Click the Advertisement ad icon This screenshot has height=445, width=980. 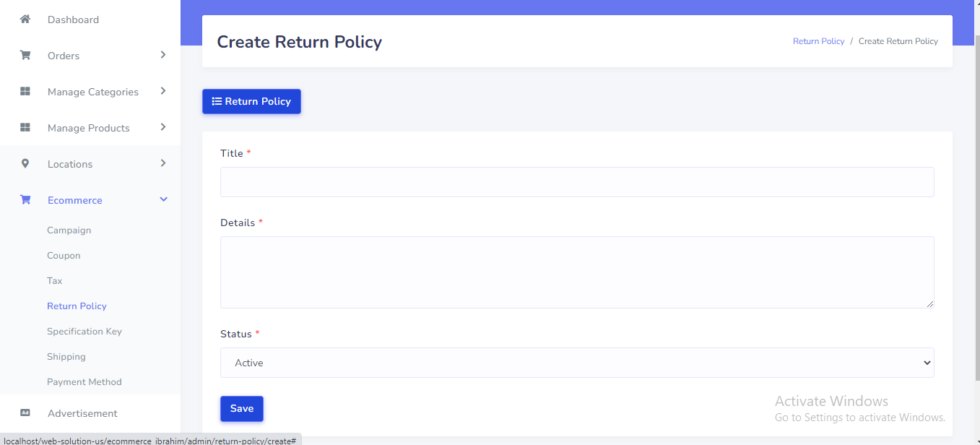tap(25, 413)
